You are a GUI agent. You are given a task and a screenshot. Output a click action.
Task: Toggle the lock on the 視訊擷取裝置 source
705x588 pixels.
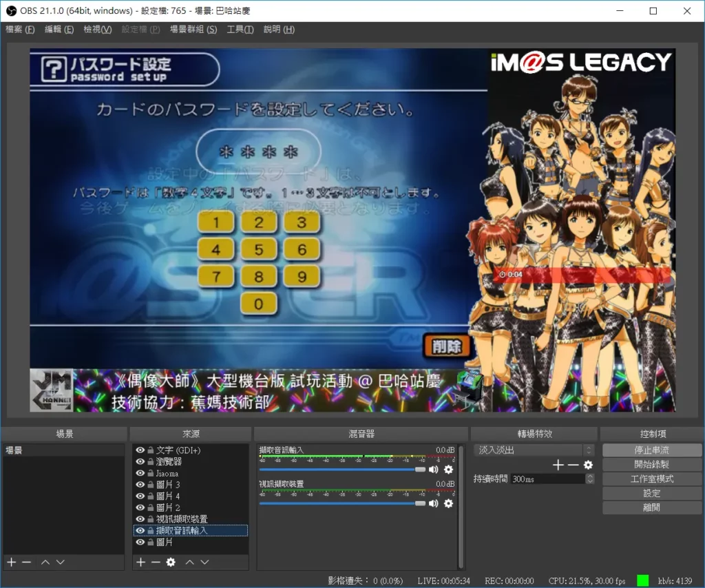[151, 519]
